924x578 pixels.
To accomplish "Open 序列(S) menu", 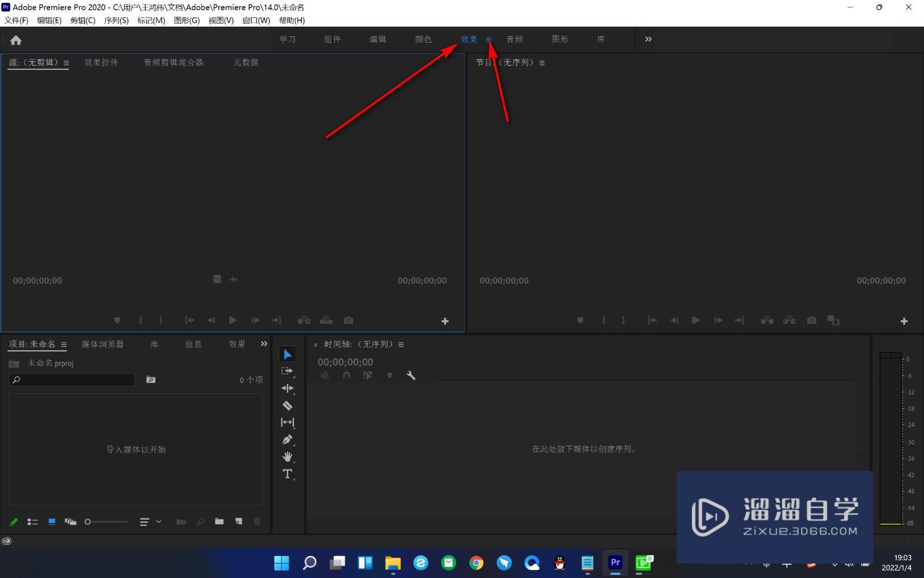I will [117, 20].
